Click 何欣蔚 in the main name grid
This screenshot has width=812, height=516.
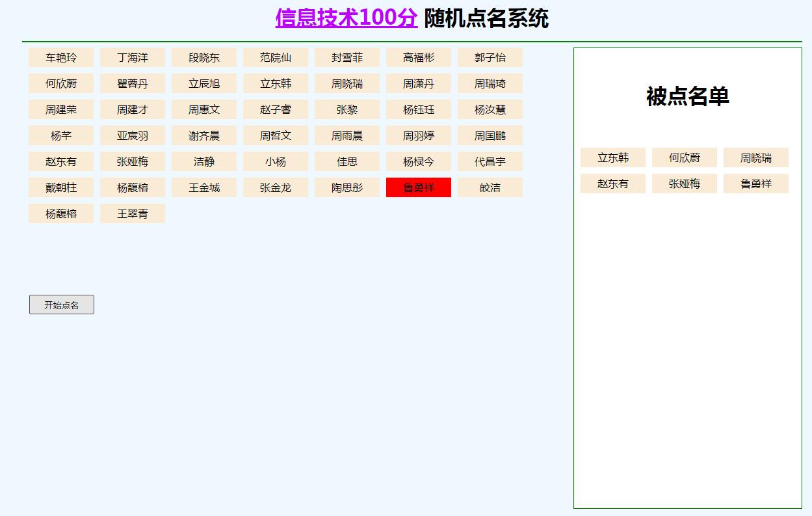61,83
